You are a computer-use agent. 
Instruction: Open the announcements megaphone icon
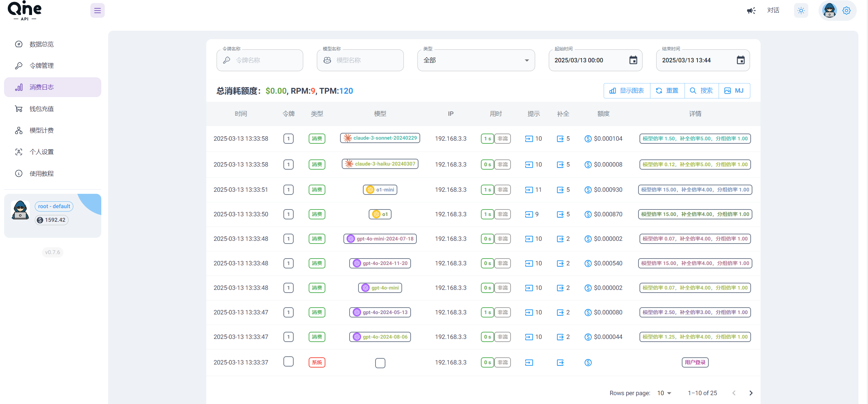pos(751,11)
